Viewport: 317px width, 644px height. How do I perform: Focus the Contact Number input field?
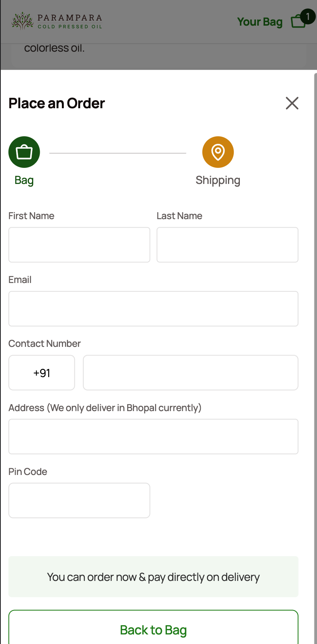pyautogui.click(x=191, y=372)
